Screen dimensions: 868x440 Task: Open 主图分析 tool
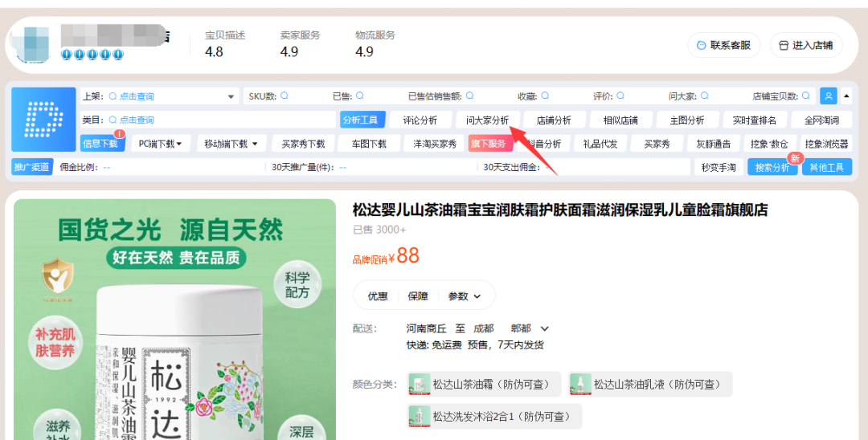[x=687, y=120]
